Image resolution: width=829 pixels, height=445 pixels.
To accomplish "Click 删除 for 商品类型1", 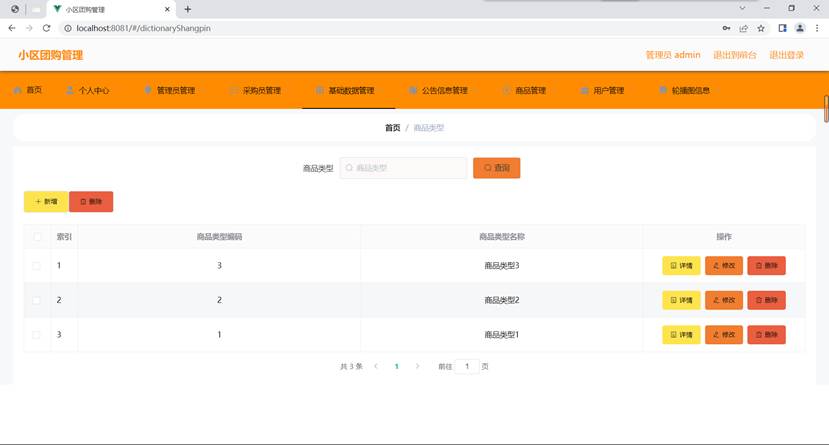I will coord(767,335).
